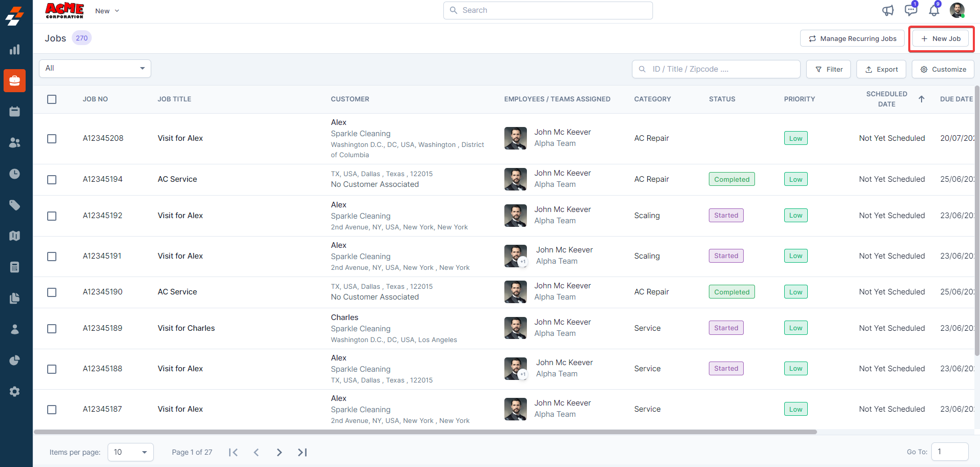Open the clock timesheet sidebar icon
Viewport: 980px width, 467px height.
[x=15, y=174]
